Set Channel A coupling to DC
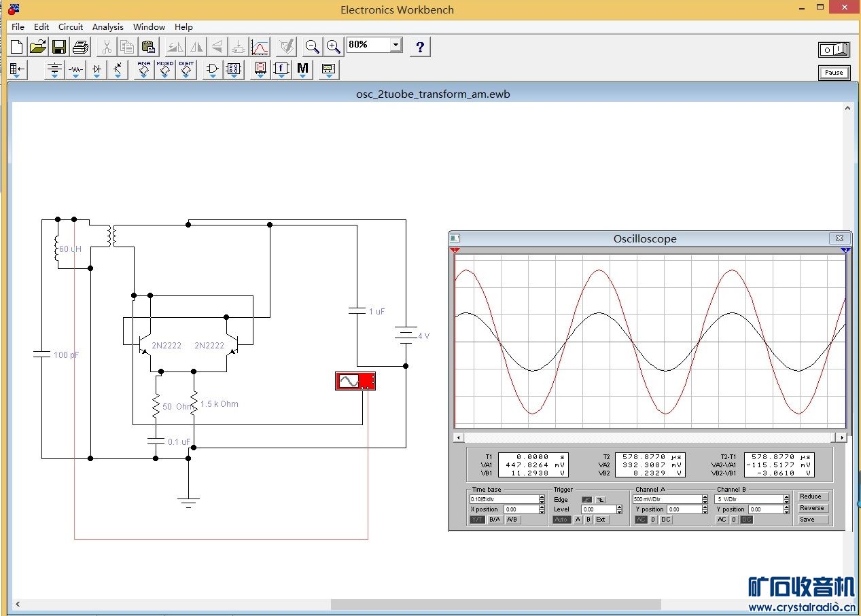Screen dimensions: 861x616 pyautogui.click(x=665, y=520)
